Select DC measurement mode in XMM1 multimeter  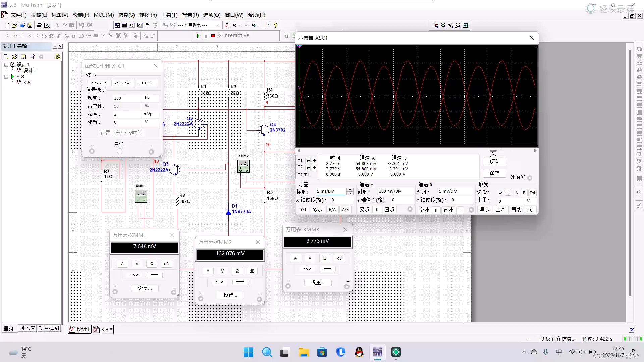click(x=155, y=275)
